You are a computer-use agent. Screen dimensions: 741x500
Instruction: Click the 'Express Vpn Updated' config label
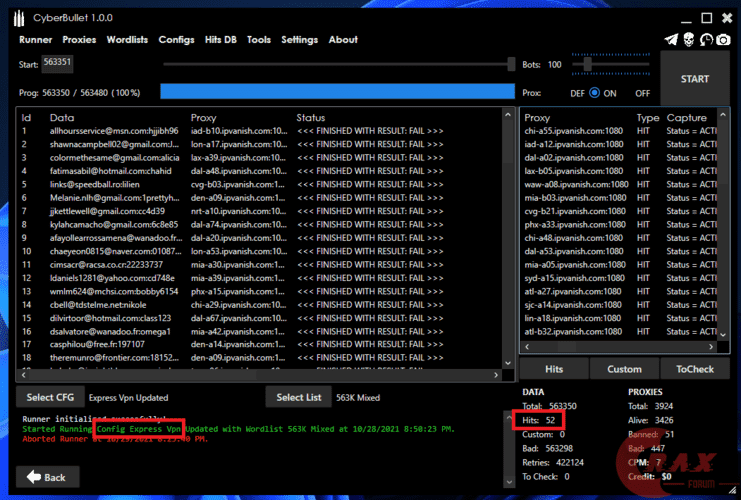128,397
